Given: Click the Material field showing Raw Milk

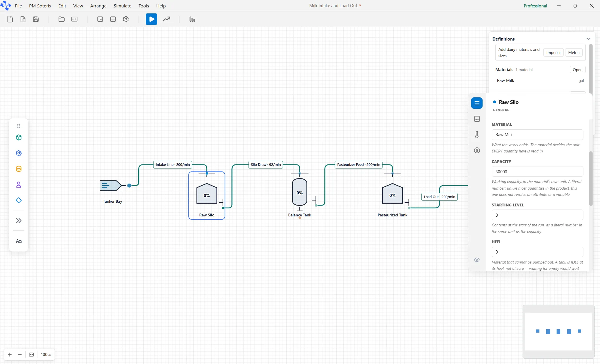Looking at the screenshot, I should point(537,135).
